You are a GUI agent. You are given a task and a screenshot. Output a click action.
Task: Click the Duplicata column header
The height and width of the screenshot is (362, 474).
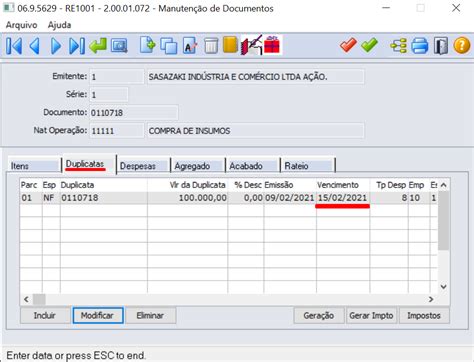point(104,185)
